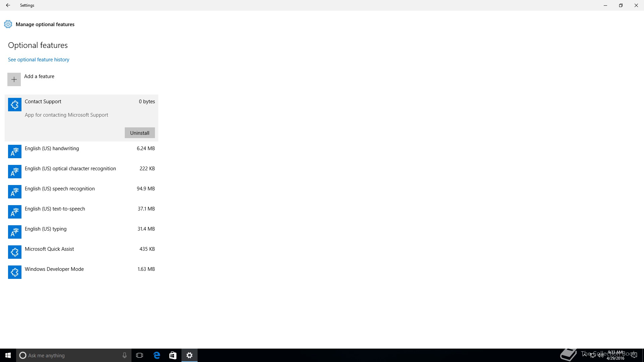Viewport: 644px width, 362px height.
Task: Click the taskbar clock showing 4/29/2016
Action: 615,355
